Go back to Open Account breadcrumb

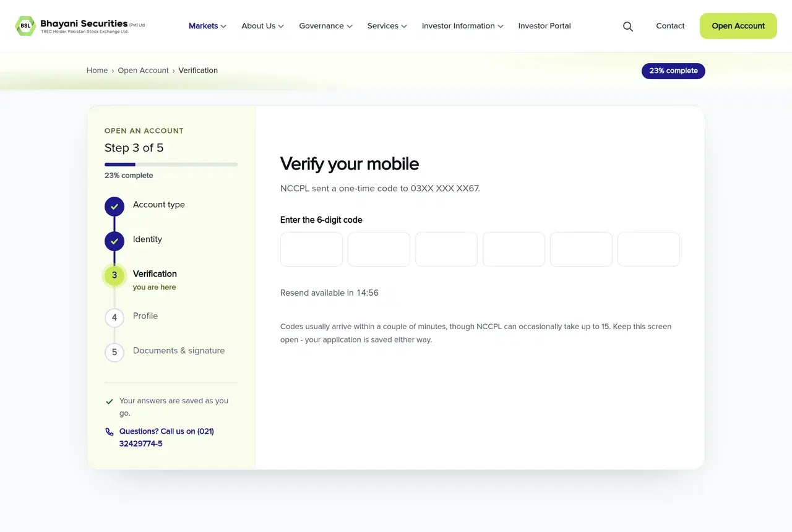(143, 71)
